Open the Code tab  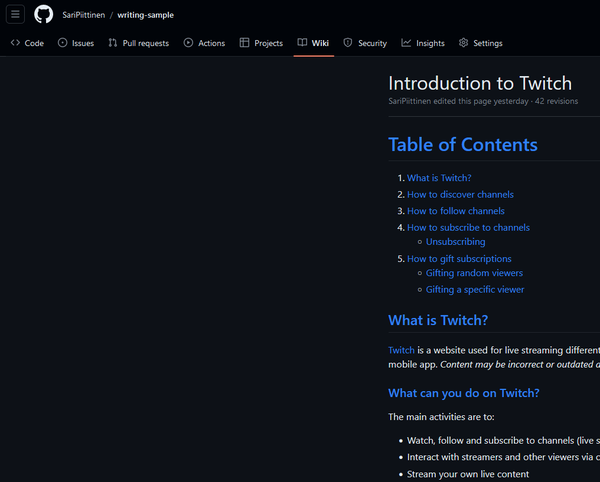pyautogui.click(x=27, y=43)
